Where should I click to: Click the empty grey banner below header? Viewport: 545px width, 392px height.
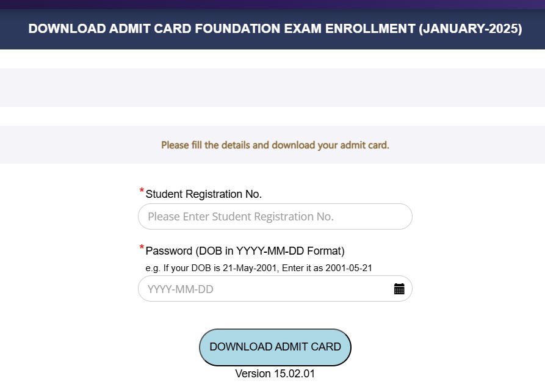pos(272,87)
